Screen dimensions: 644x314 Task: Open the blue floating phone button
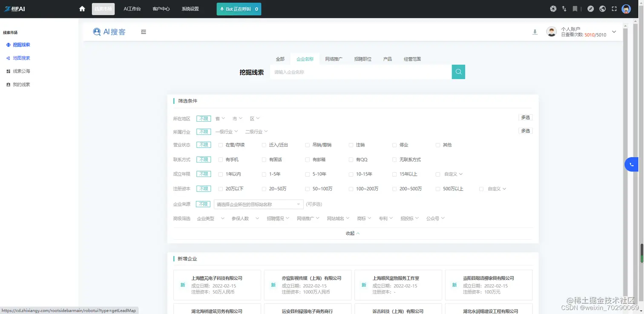point(632,165)
